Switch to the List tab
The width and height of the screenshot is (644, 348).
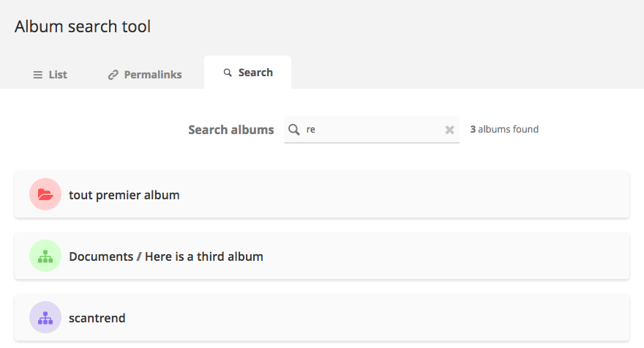(x=50, y=75)
